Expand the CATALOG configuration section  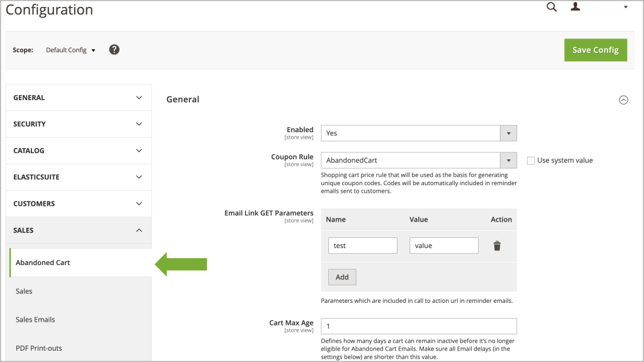click(x=79, y=151)
